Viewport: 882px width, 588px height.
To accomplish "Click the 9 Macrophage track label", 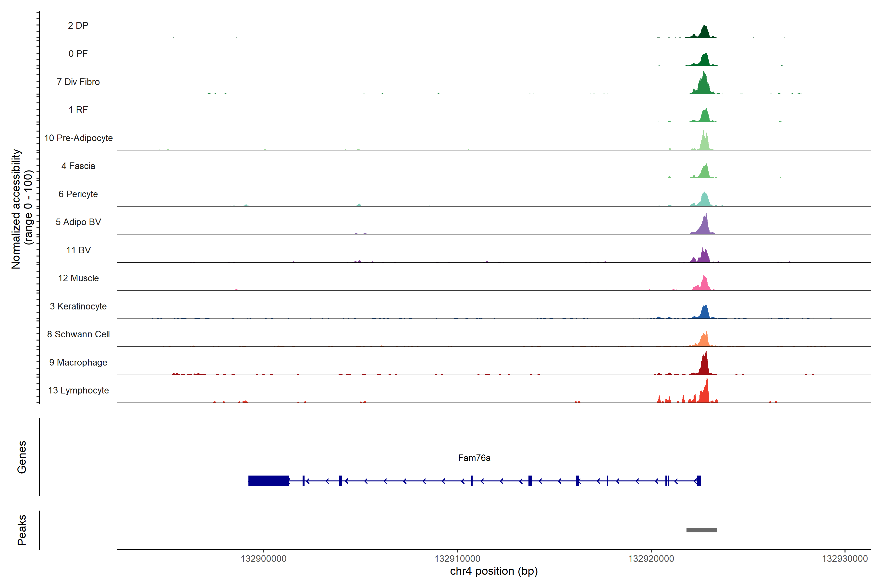I will pos(78,362).
